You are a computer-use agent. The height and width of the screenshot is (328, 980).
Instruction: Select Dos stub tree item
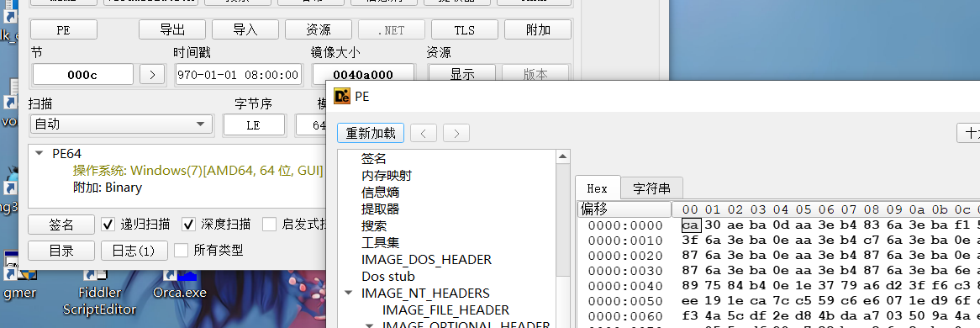tap(388, 276)
